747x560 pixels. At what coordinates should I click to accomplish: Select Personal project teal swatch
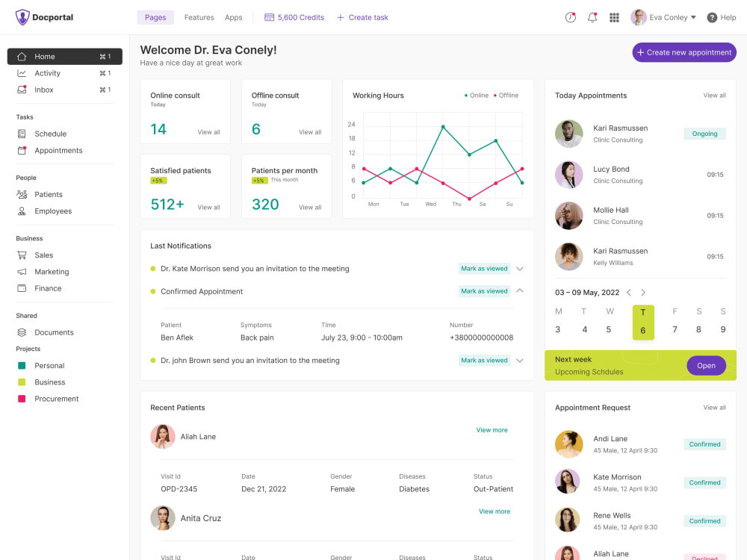click(22, 366)
